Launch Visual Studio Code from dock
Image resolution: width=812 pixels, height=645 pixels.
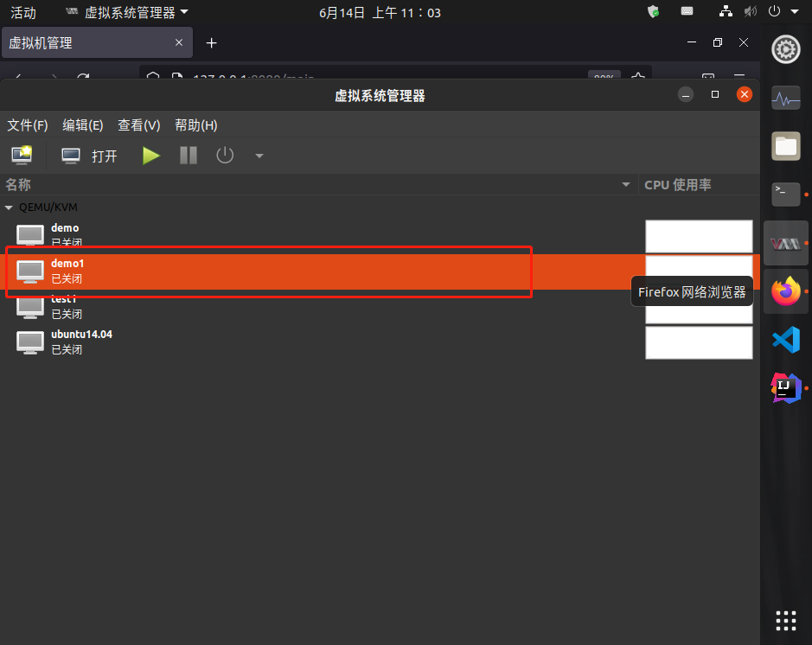[x=786, y=340]
